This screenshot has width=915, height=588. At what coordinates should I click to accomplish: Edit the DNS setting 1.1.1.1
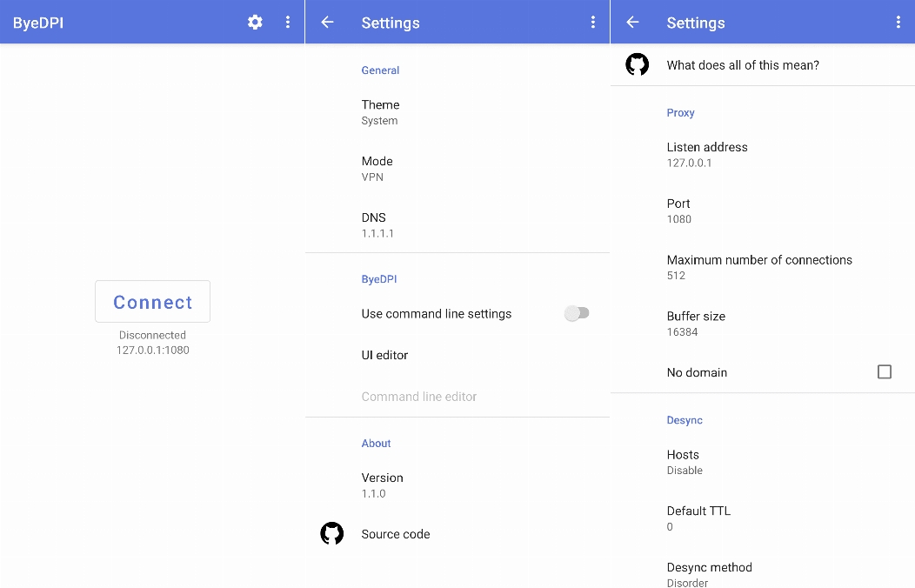pos(457,225)
